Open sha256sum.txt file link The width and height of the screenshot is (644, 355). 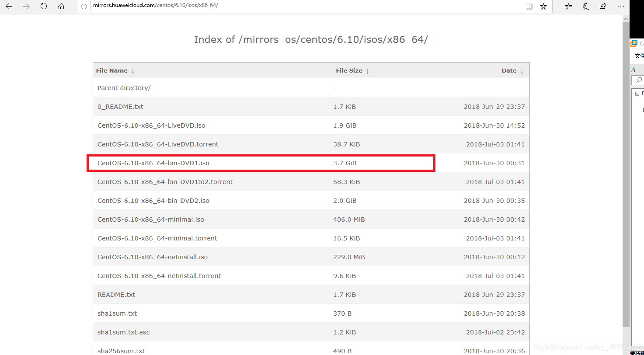point(121,351)
